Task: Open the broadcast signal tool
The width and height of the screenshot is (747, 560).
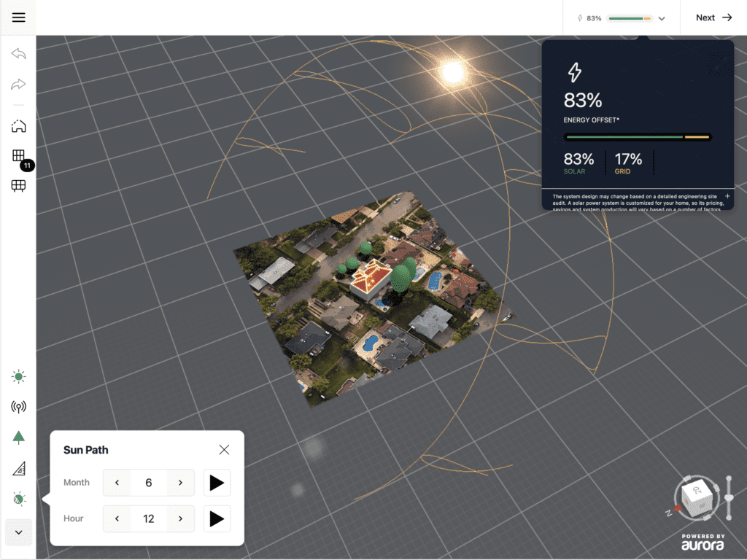Action: (18, 407)
